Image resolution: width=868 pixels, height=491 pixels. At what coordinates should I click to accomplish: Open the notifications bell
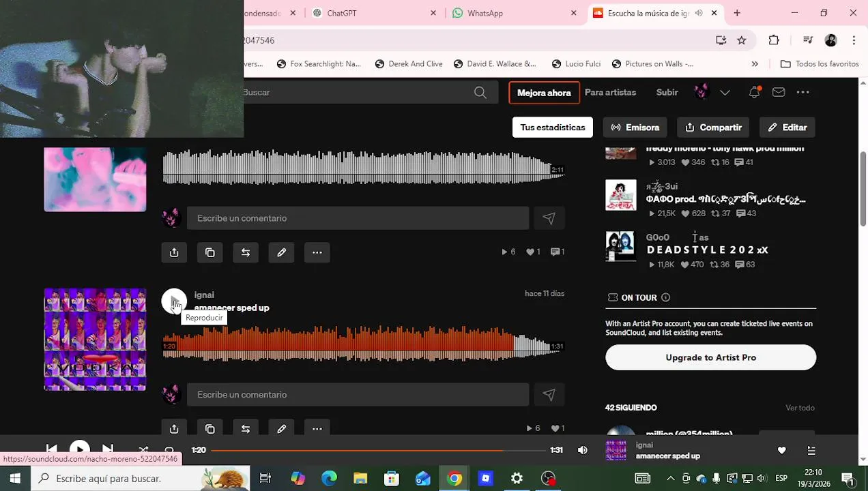coord(754,92)
